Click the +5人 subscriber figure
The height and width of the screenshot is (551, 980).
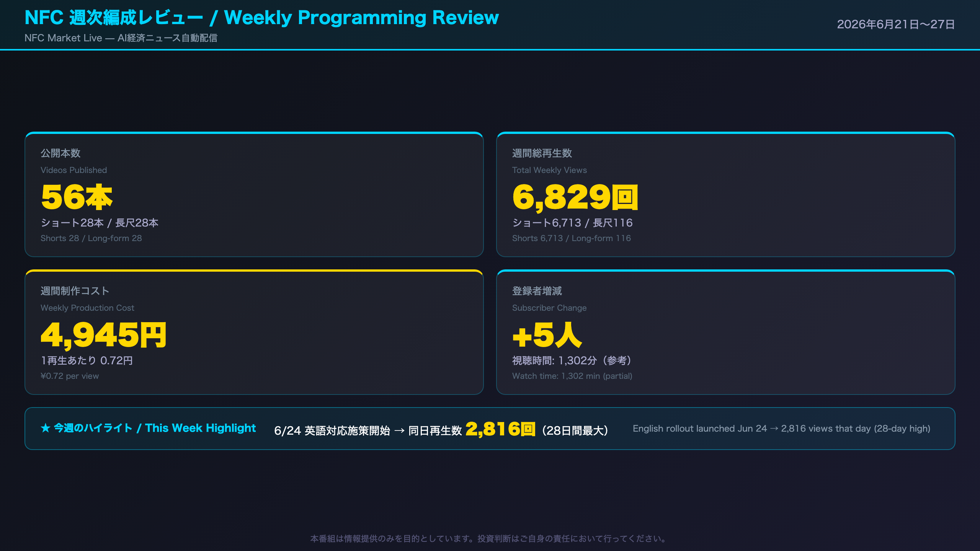[547, 335]
